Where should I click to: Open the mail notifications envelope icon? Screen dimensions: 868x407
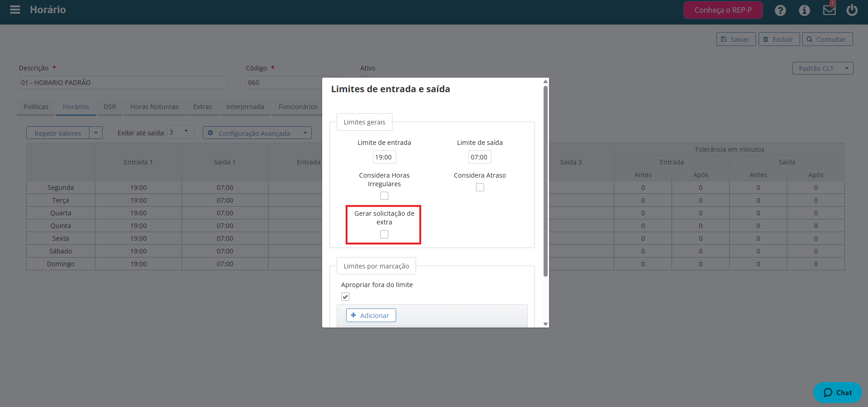pos(829,10)
